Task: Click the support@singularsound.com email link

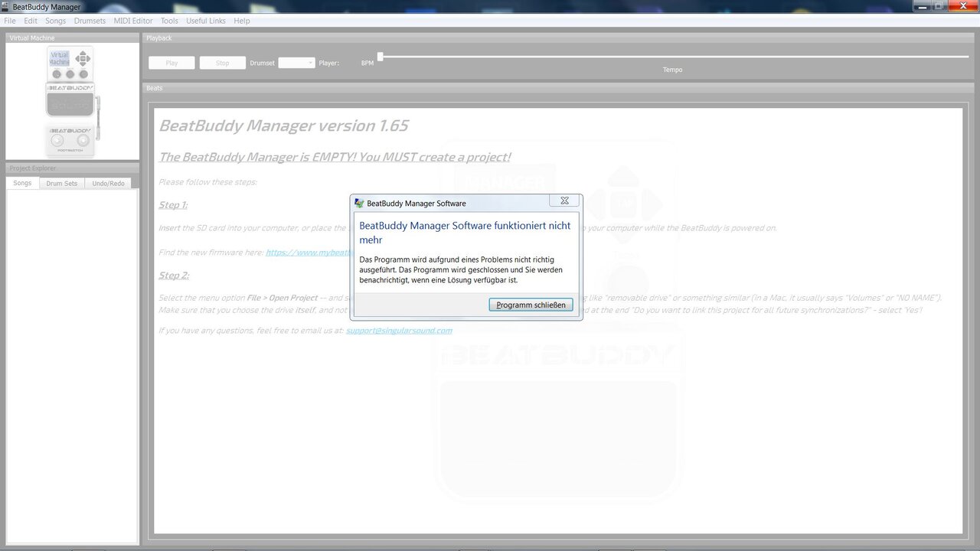Action: tap(399, 331)
